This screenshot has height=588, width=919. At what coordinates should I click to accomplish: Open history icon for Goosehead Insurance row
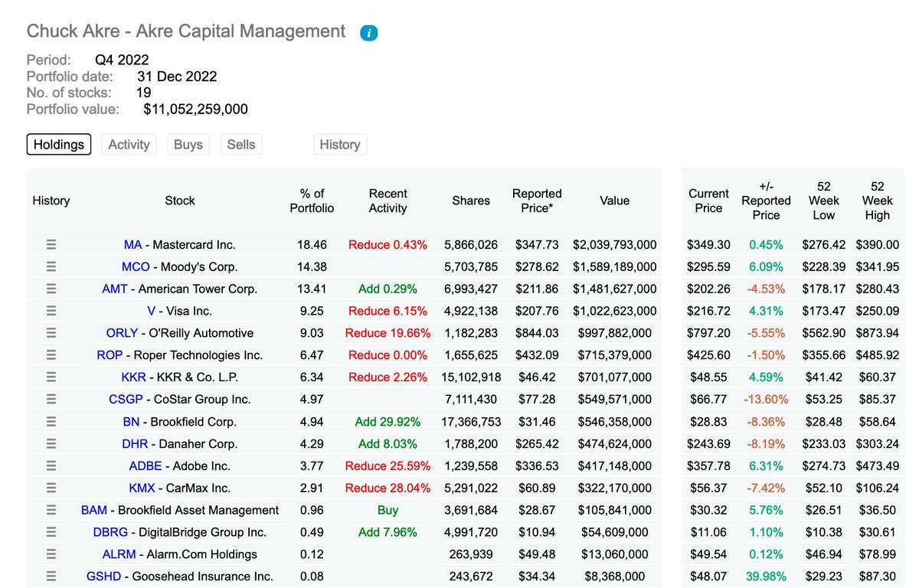point(51,577)
